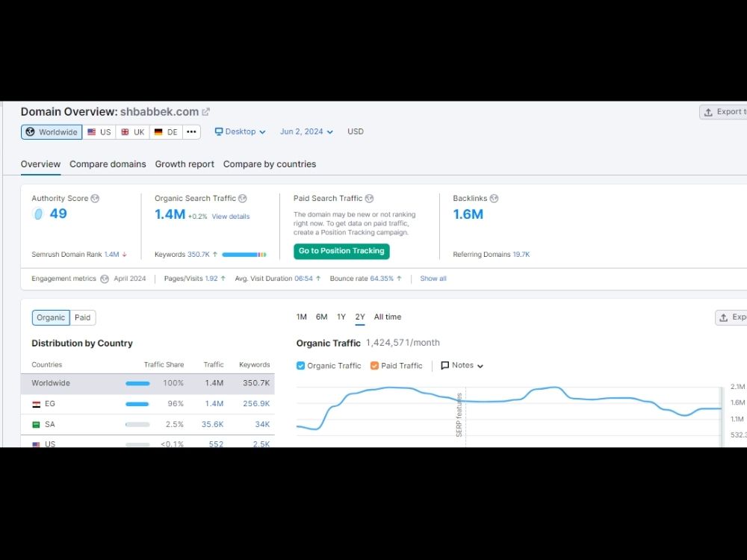Viewport: 747px width, 560px height.
Task: Open the Compare domains tab
Action: (x=108, y=164)
